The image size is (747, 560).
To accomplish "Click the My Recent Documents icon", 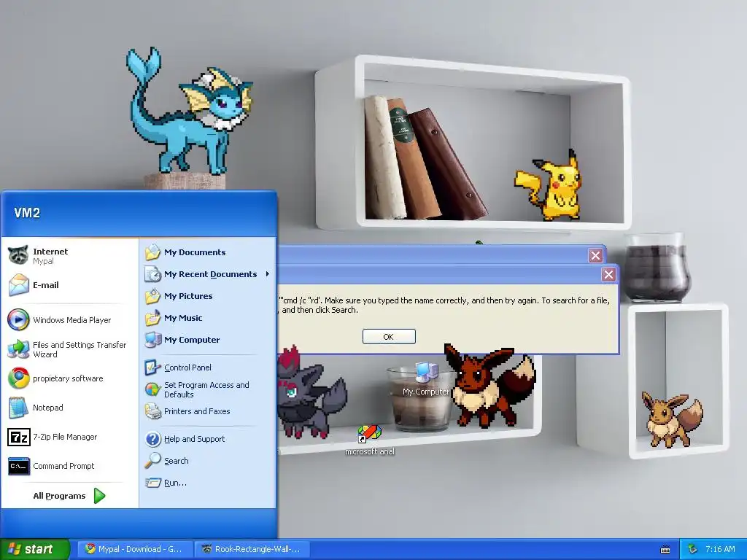I will tap(153, 274).
